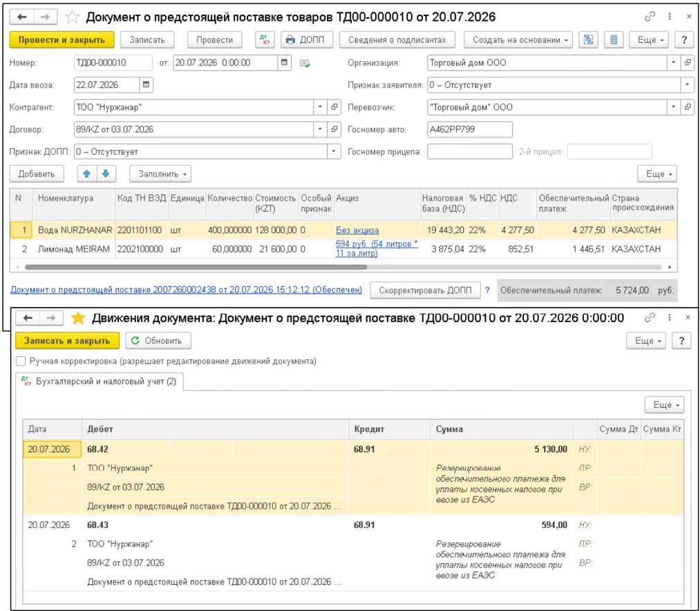This screenshot has width=700, height=611.
Task: Open calendar picker for Дата ввоза
Action: (146, 84)
